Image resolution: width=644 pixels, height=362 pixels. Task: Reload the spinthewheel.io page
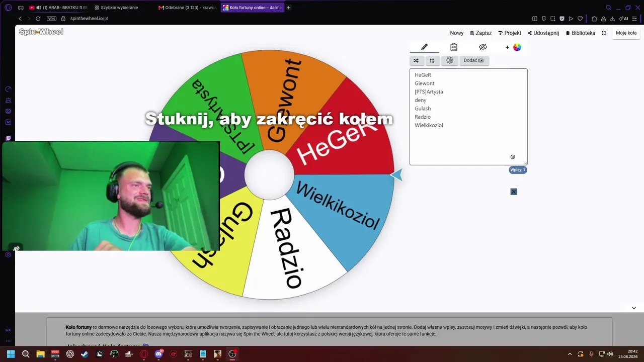[38, 19]
